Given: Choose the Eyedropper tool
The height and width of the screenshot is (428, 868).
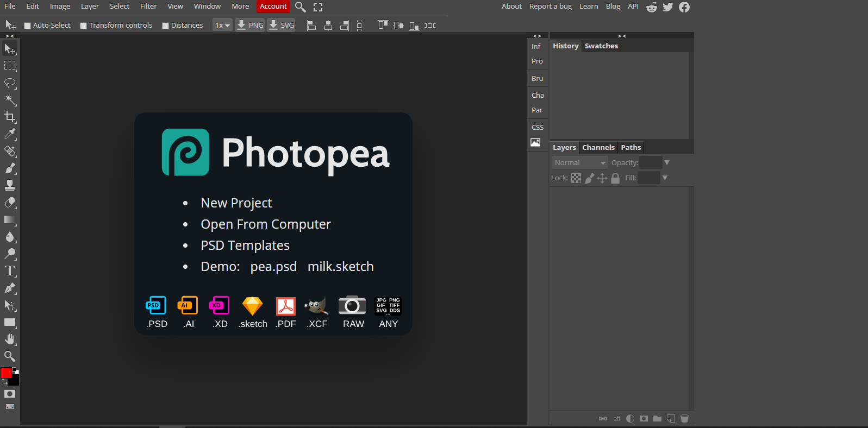Looking at the screenshot, I should tap(10, 134).
